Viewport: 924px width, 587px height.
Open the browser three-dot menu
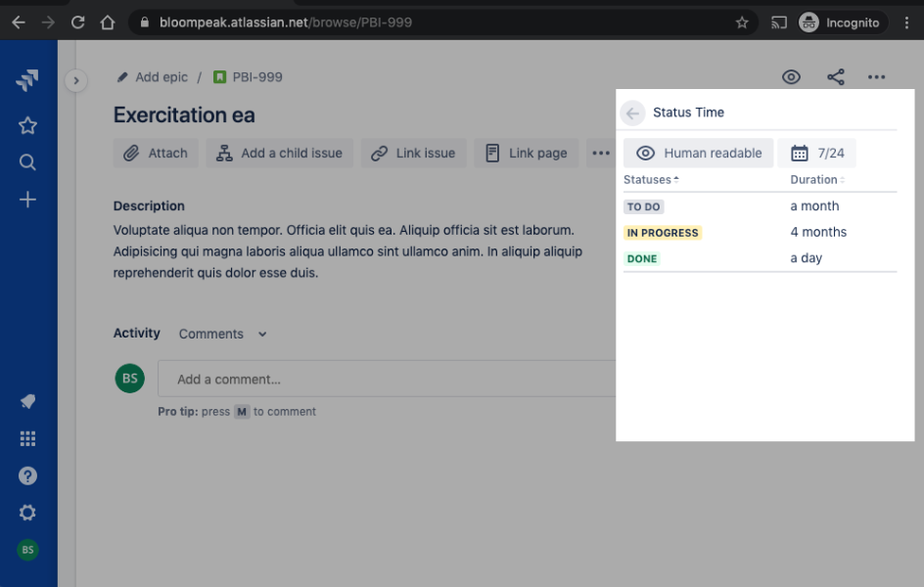click(x=906, y=23)
